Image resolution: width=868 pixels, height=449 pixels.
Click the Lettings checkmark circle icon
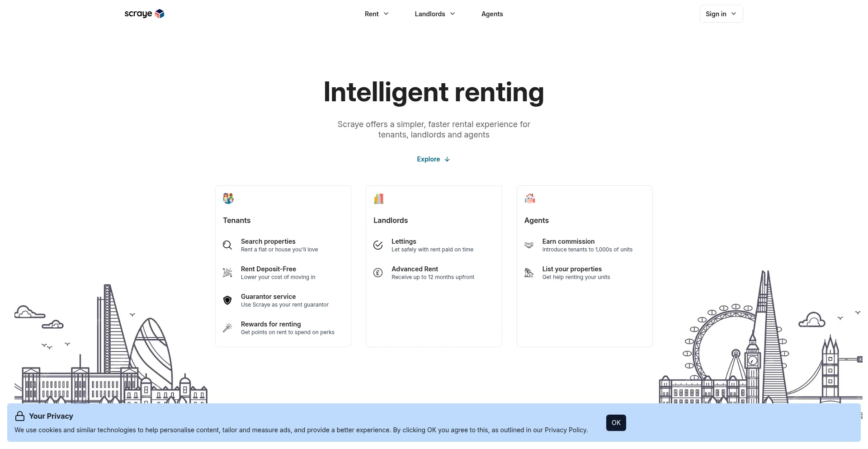[x=378, y=245]
